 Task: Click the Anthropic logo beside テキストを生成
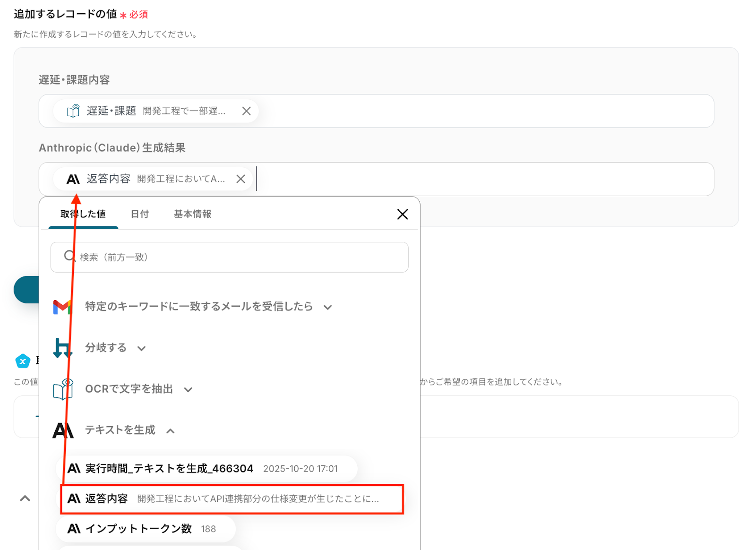(x=63, y=430)
